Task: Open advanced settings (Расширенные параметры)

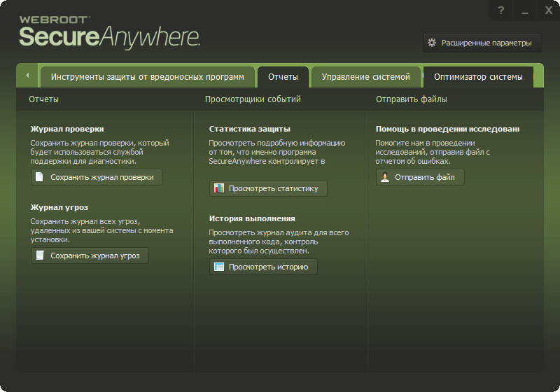Action: coord(482,43)
